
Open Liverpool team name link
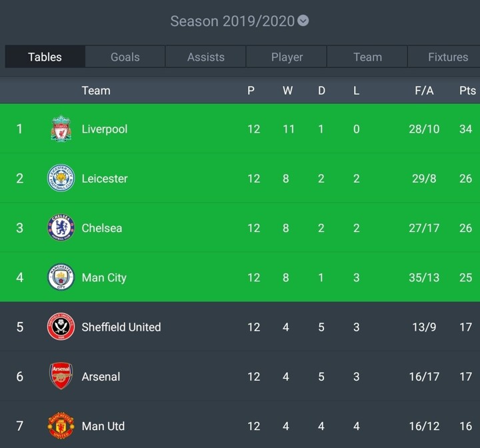point(105,129)
